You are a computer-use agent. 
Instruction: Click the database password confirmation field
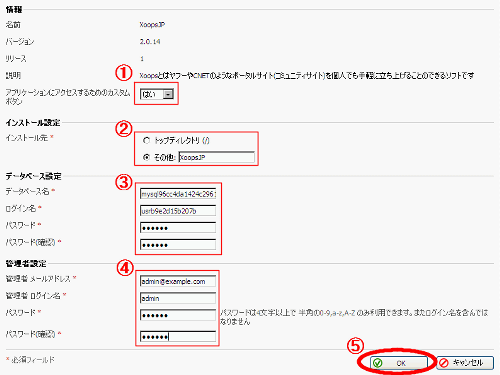point(178,245)
